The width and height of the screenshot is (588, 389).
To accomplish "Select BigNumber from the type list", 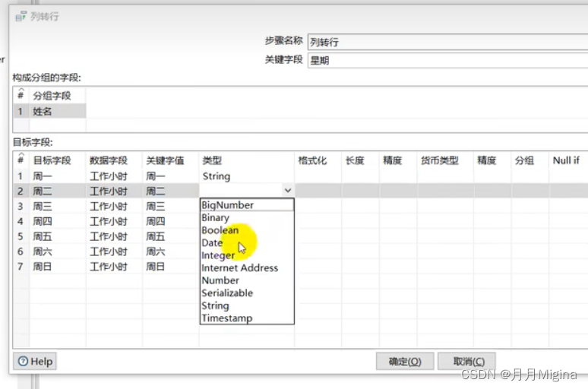I will pos(247,205).
